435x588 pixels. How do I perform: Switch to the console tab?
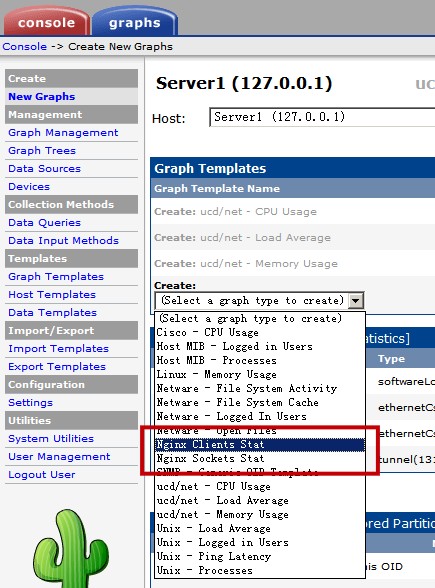click(x=46, y=22)
